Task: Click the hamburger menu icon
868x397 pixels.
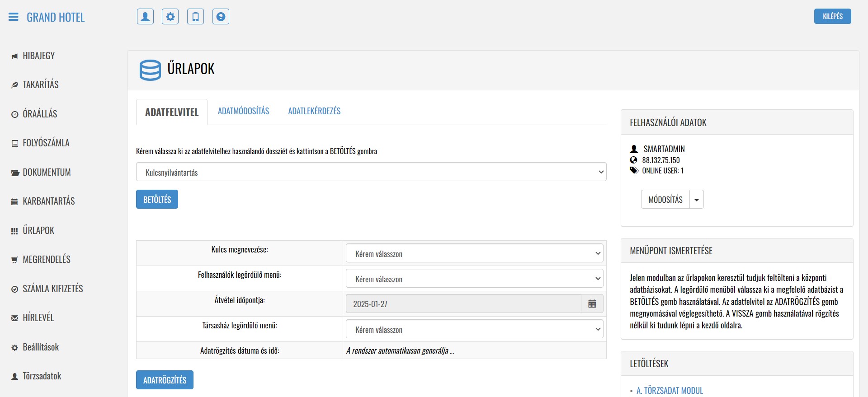Action: (14, 17)
